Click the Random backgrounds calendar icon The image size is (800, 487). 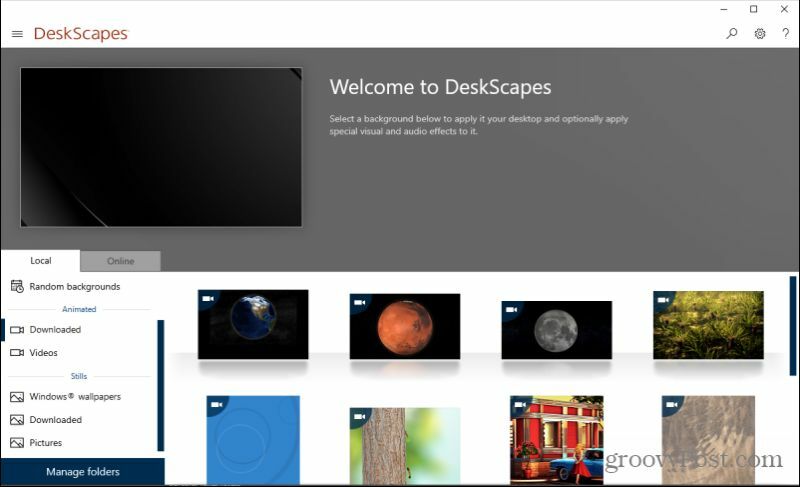pos(17,287)
